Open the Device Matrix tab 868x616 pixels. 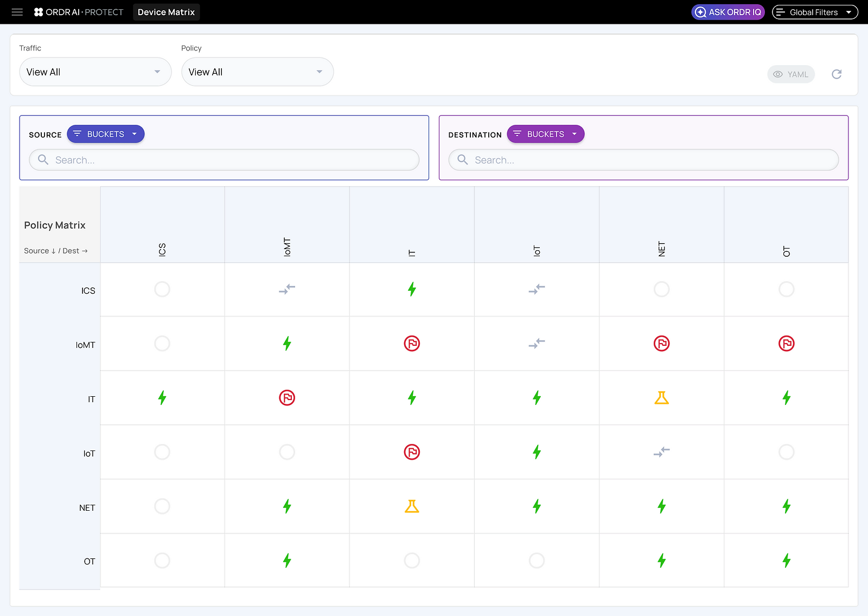click(166, 12)
